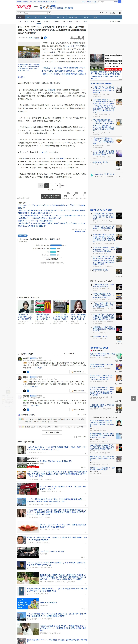Select the エキスパート main tab
138x644 pixels.
click(48, 17)
